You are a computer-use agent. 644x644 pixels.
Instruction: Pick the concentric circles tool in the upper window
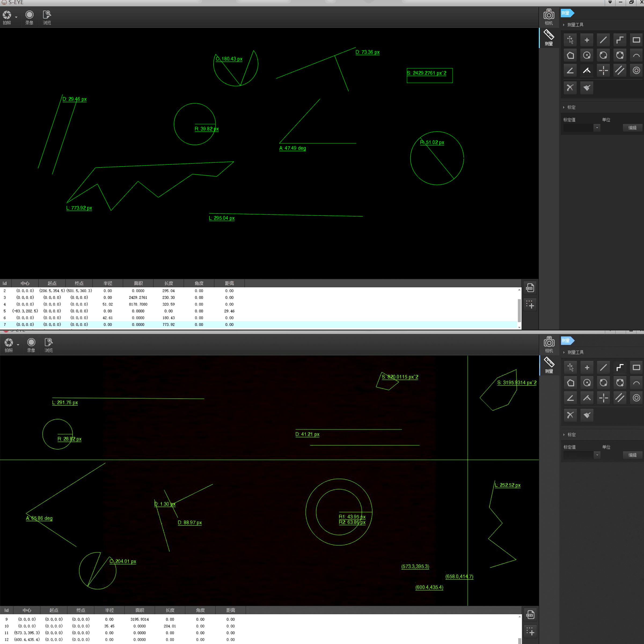point(636,71)
